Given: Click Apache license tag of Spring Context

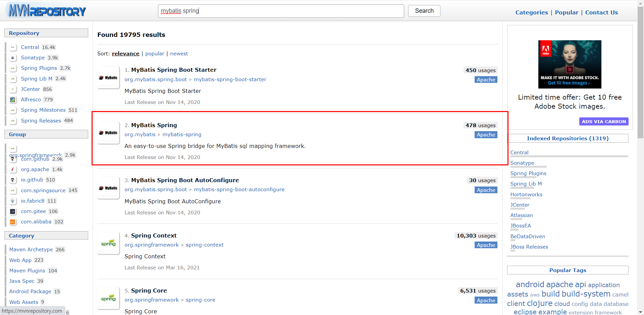Looking at the screenshot, I should click(x=486, y=245).
